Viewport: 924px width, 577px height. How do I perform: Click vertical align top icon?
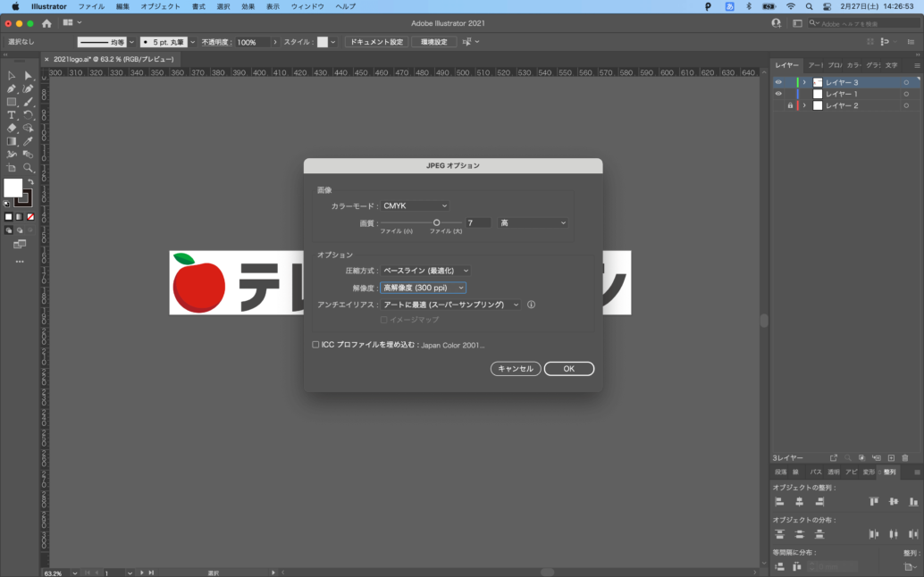pyautogui.click(x=873, y=502)
